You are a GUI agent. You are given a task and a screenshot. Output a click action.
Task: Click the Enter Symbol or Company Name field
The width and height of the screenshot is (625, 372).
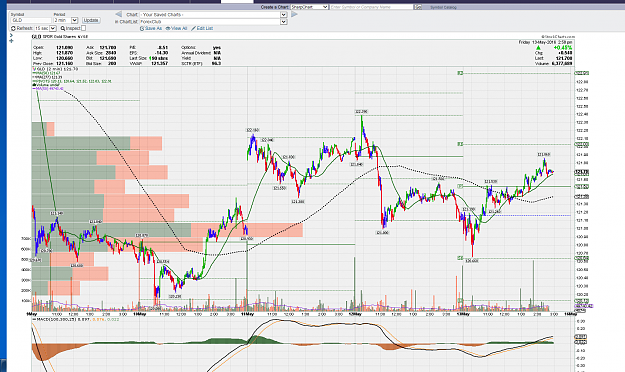(x=371, y=7)
